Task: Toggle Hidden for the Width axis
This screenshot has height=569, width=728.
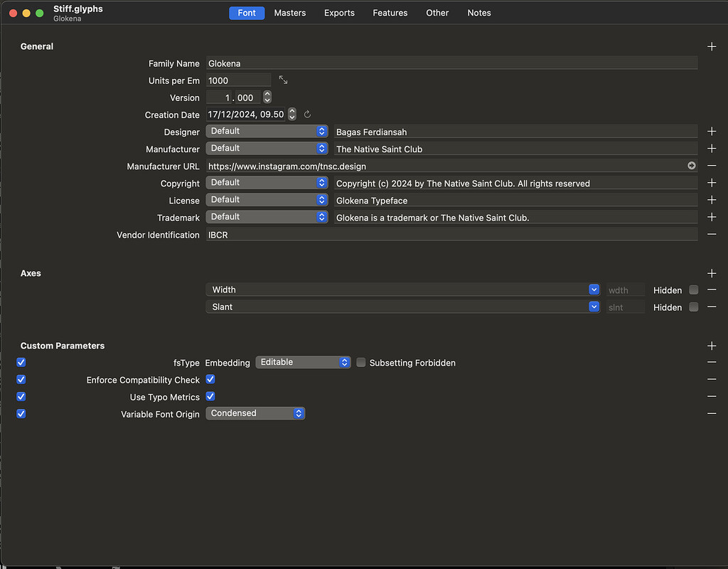Action: [693, 290]
